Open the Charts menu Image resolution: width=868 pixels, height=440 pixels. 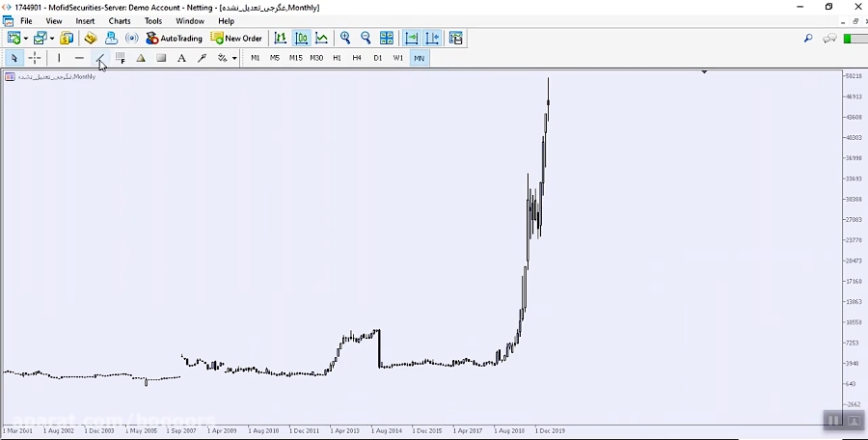[x=120, y=21]
